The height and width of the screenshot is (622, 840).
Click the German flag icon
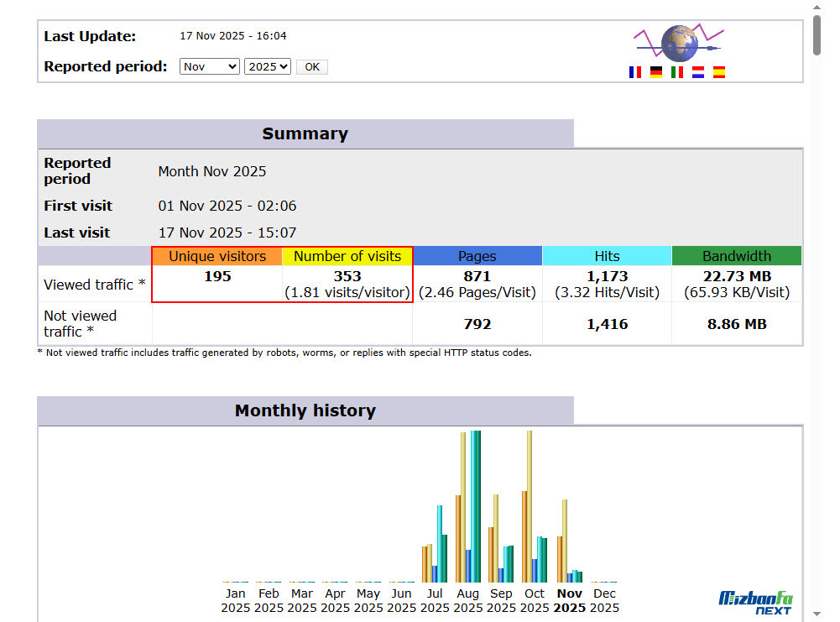(x=655, y=72)
